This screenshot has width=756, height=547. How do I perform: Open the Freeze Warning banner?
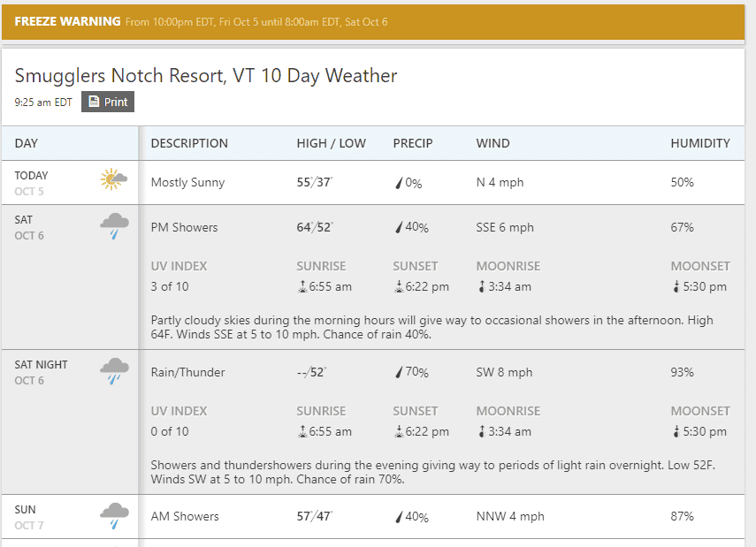point(373,22)
